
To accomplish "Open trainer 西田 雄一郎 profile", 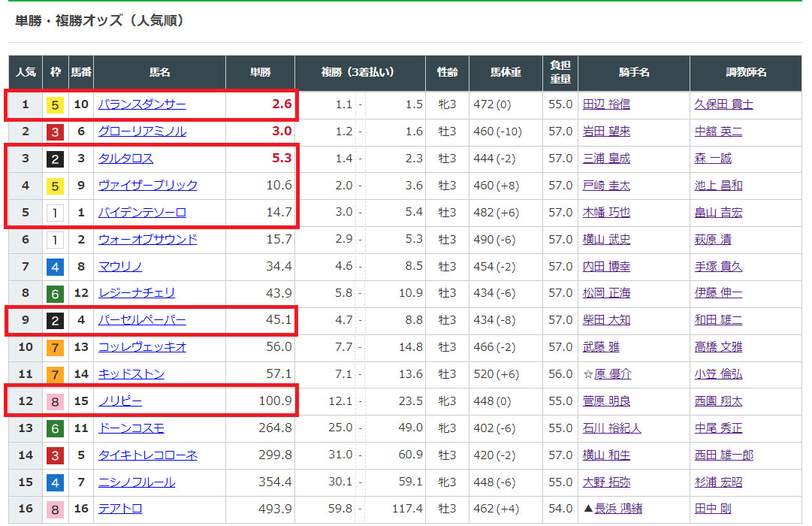I will point(723,455).
